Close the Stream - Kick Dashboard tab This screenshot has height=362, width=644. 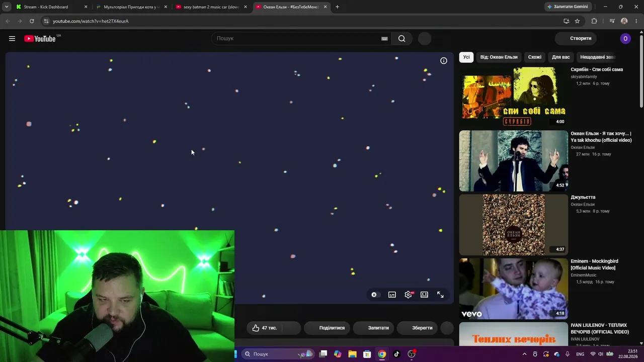86,7
